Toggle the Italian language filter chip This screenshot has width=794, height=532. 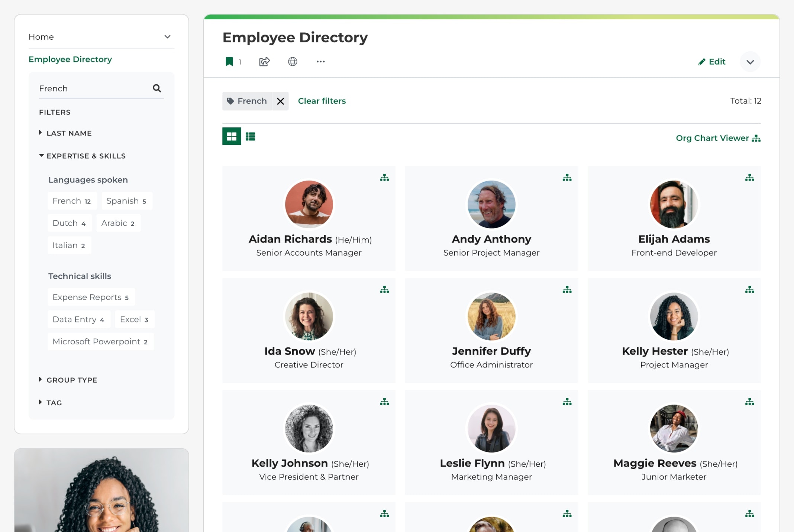click(69, 245)
